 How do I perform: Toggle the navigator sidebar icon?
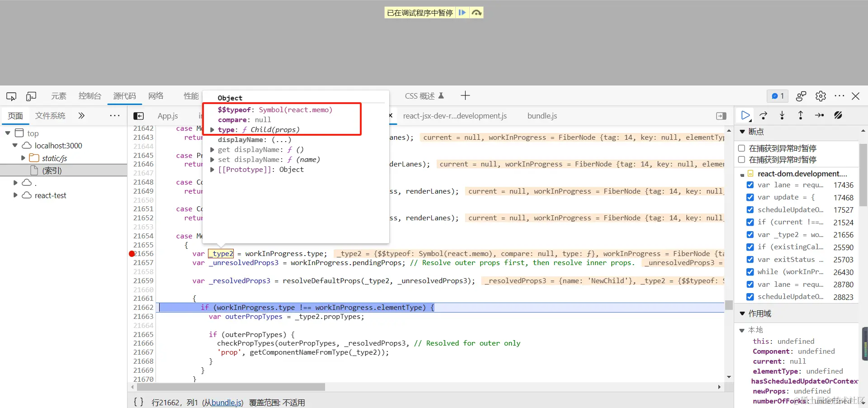click(139, 116)
